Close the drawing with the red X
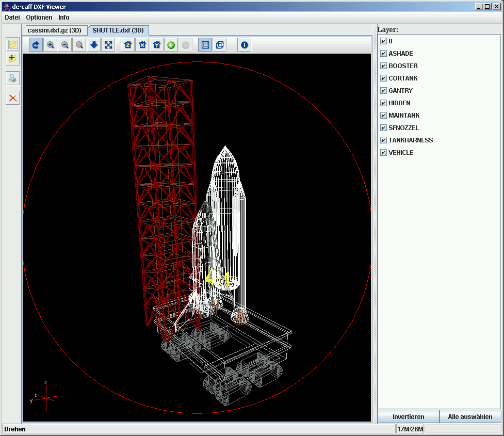The height and width of the screenshot is (436, 504). click(12, 98)
